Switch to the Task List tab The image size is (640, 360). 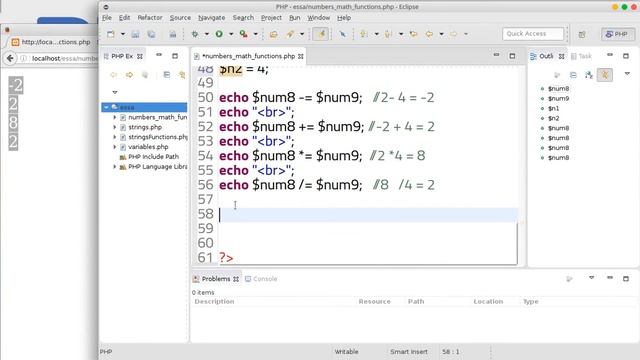(x=581, y=56)
